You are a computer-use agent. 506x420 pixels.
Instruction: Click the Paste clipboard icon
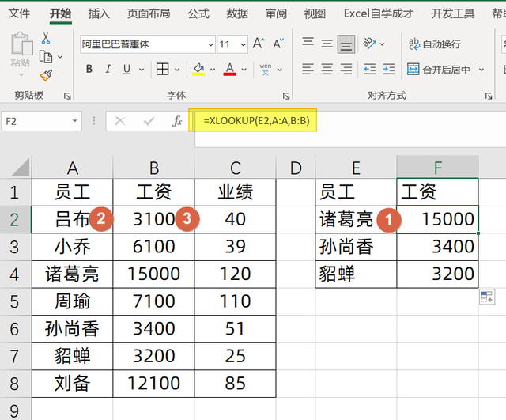click(x=21, y=43)
